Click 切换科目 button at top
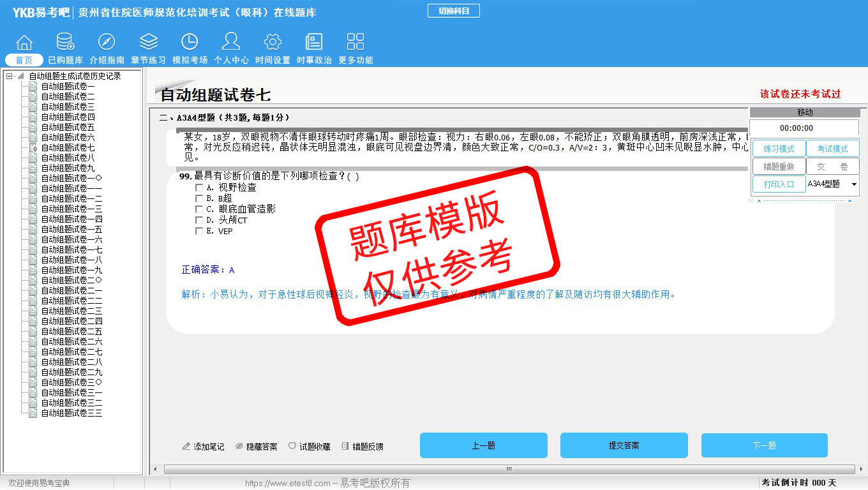Viewport: 868px width, 490px height. [x=453, y=11]
